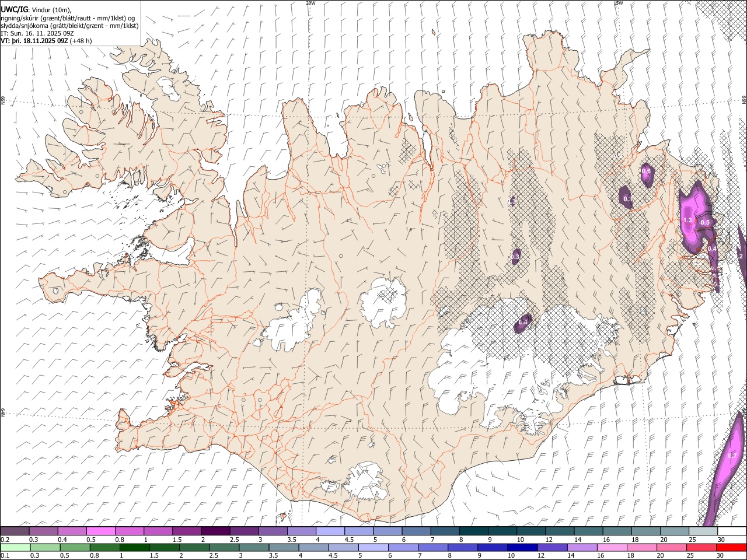The width and height of the screenshot is (747, 560).
Task: Click the '0.1' label under lower legend row
Action: pyautogui.click(x=5, y=556)
